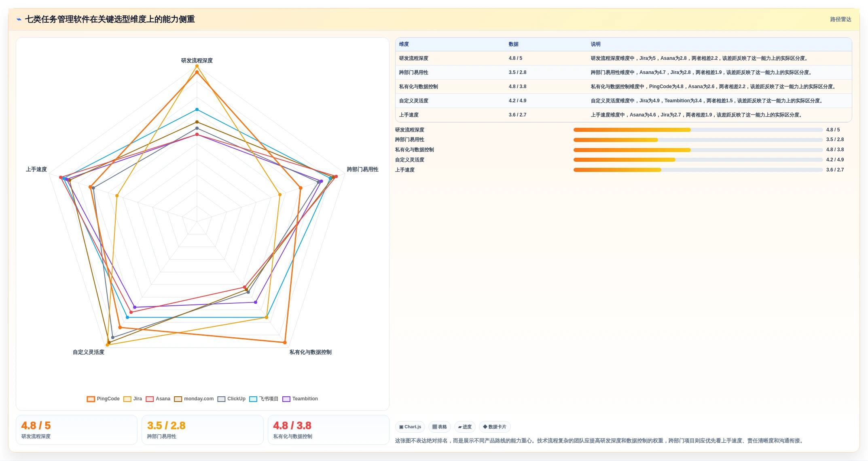
Task: Toggle the Asana legend swatch
Action: coord(150,399)
